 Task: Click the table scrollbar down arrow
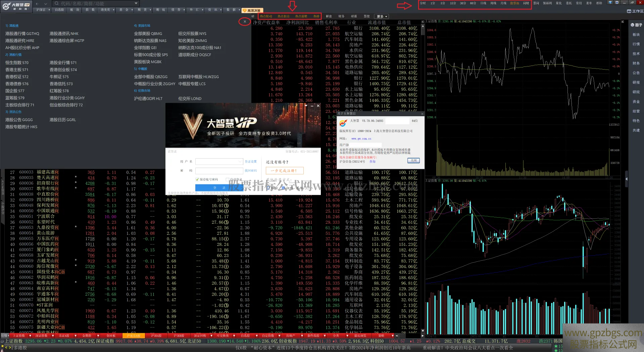tap(423, 331)
